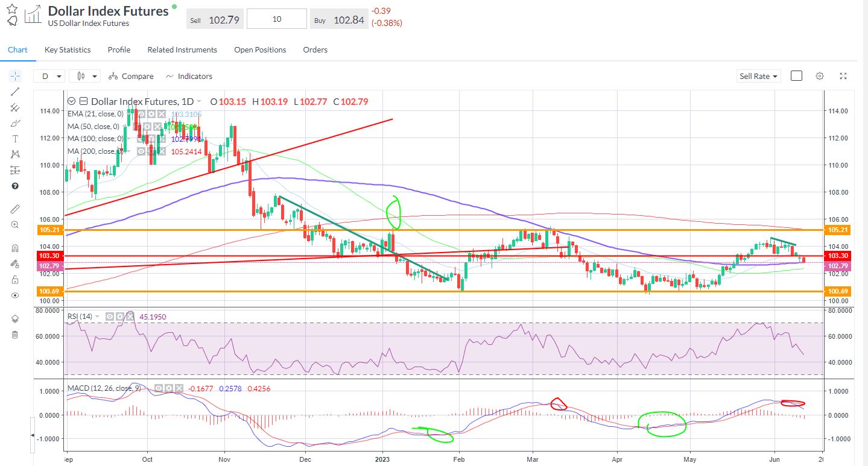
Task: Open settings for MA 50 indicator
Action: (x=147, y=127)
